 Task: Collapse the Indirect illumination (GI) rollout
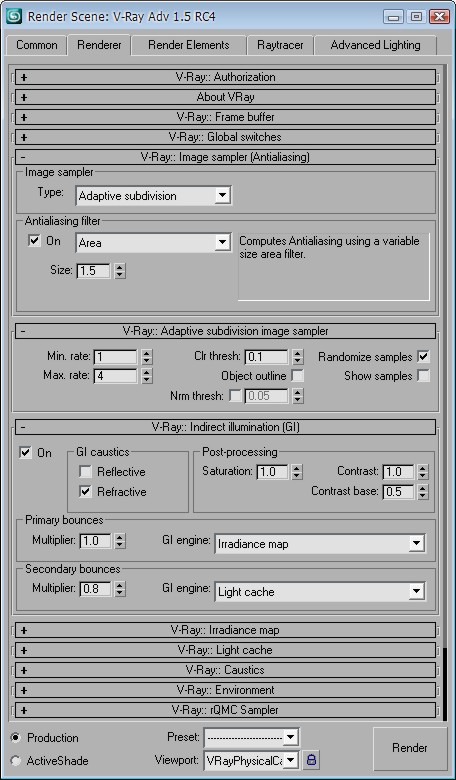225,427
